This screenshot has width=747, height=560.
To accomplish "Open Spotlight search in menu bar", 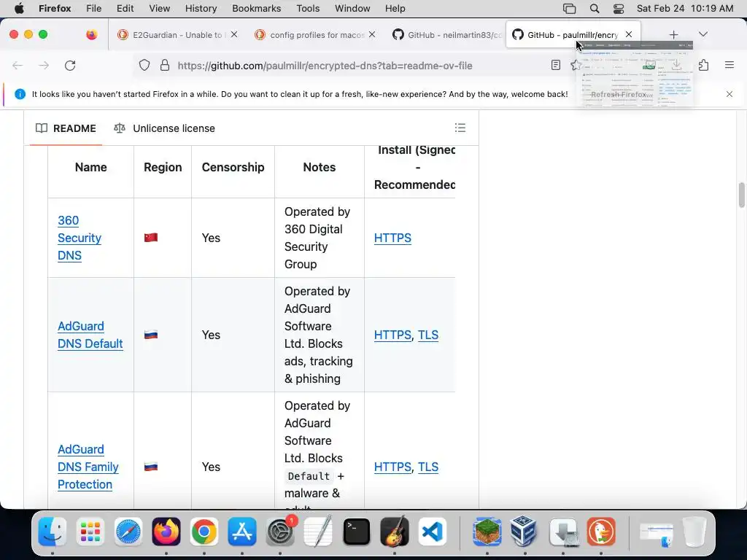I will click(594, 8).
